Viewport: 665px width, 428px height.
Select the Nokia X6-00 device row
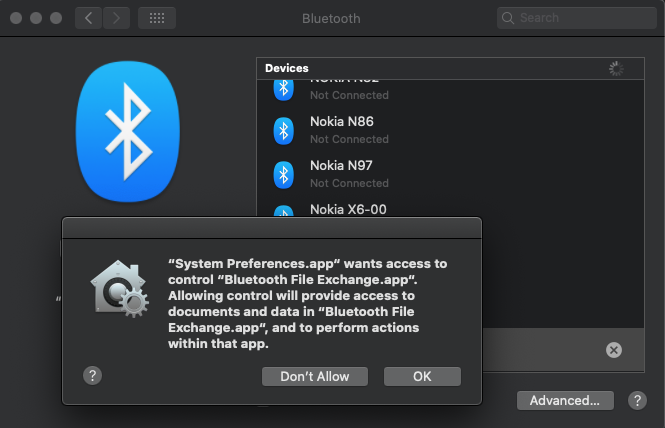pos(450,208)
